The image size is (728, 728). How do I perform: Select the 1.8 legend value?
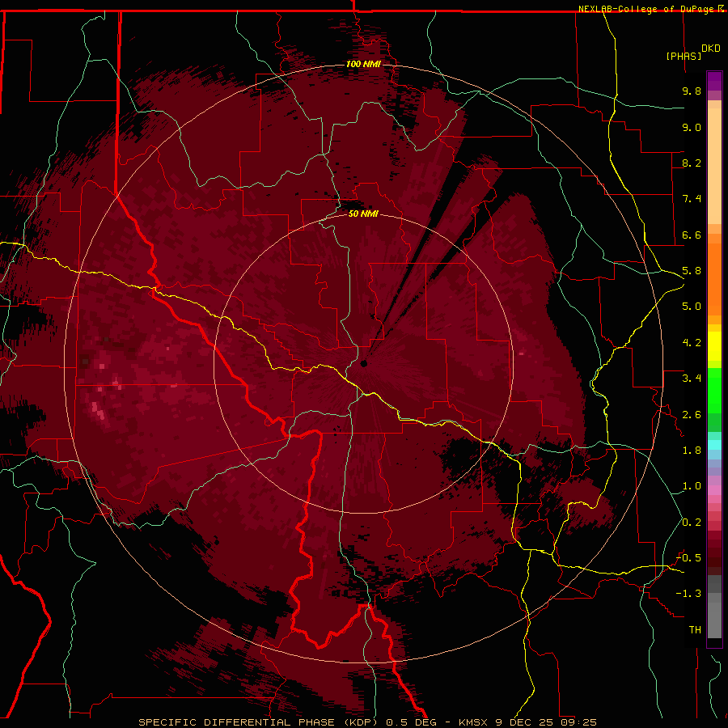tap(692, 451)
